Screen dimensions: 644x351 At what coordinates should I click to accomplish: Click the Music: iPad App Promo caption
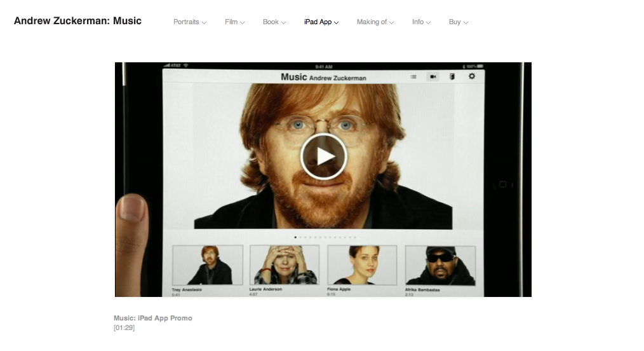click(x=153, y=318)
